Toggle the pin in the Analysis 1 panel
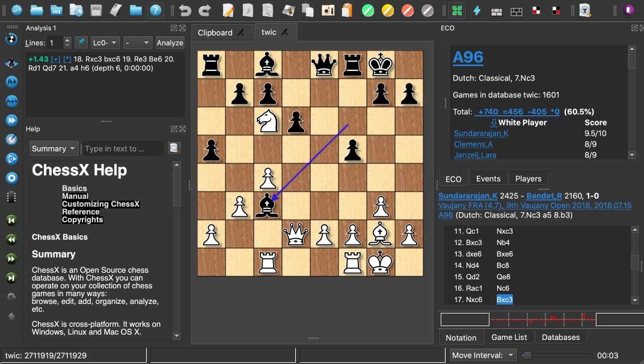The image size is (644, 364). (81, 43)
